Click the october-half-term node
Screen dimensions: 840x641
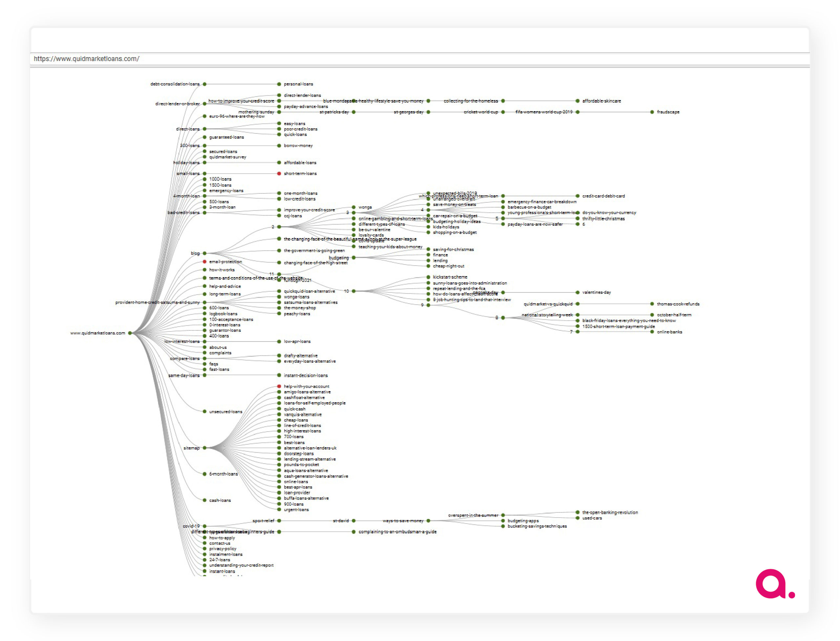652,315
